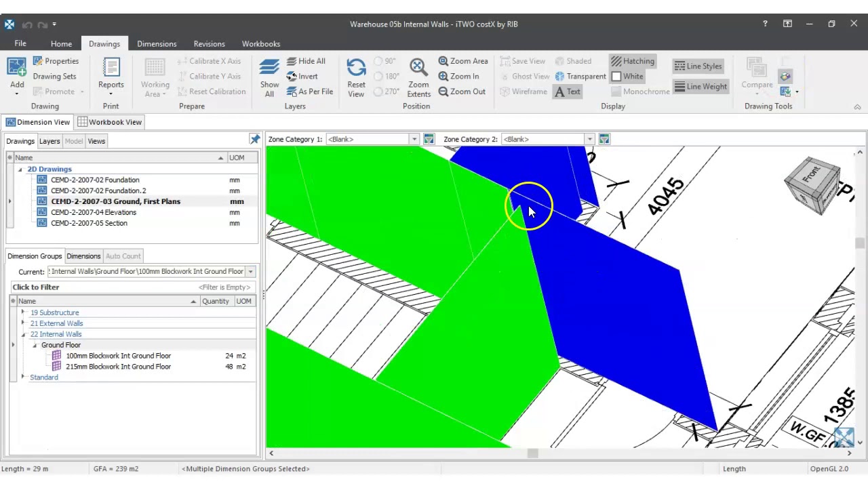This screenshot has width=868, height=488.
Task: Click the CEMD-2-2007-04 Elevations drawing icon
Action: click(x=42, y=212)
